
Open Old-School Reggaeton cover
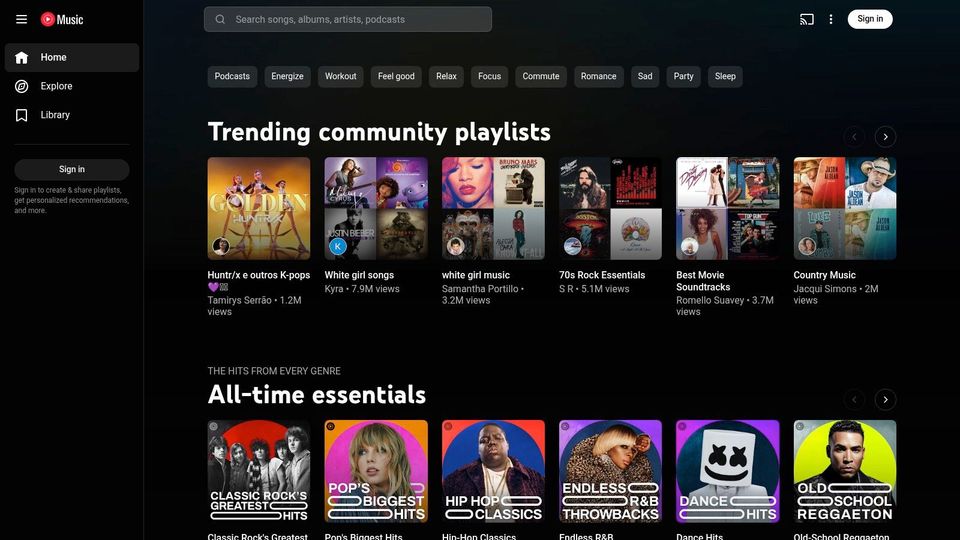coord(845,471)
